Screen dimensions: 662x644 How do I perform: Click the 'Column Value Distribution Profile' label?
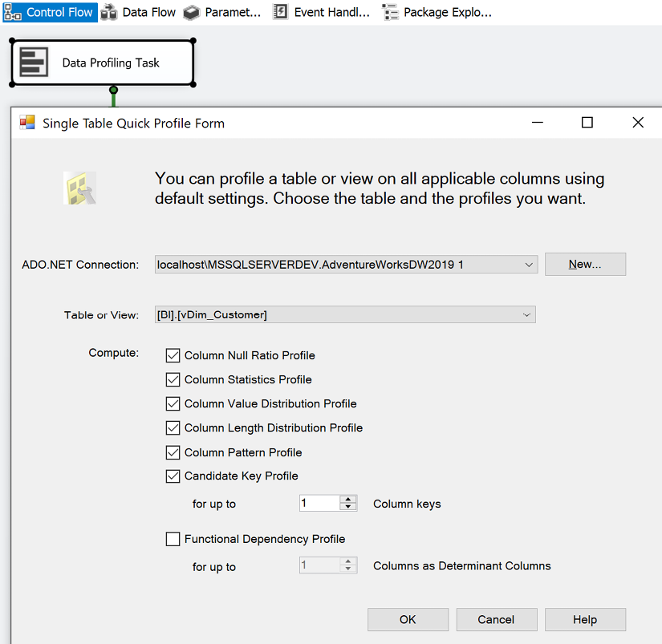click(x=270, y=403)
